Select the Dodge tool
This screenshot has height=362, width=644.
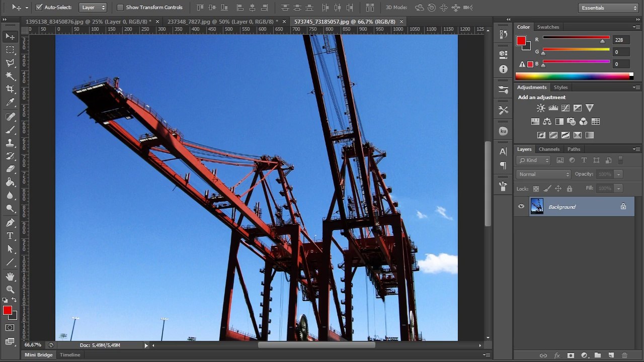[x=10, y=209]
